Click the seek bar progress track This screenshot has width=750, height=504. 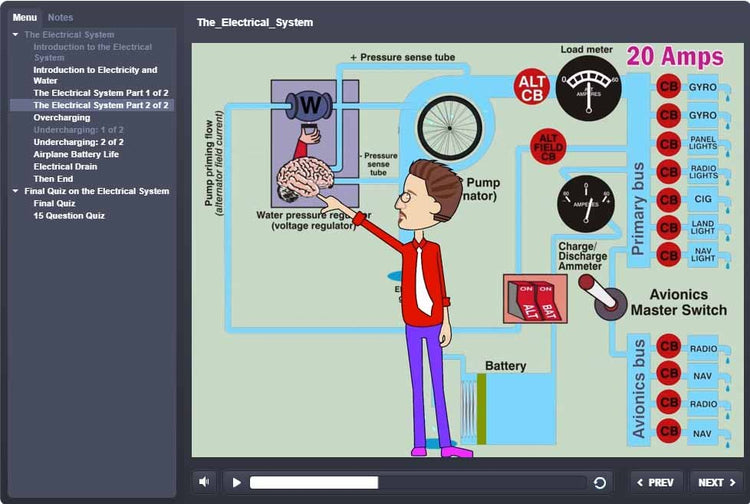tap(418, 482)
